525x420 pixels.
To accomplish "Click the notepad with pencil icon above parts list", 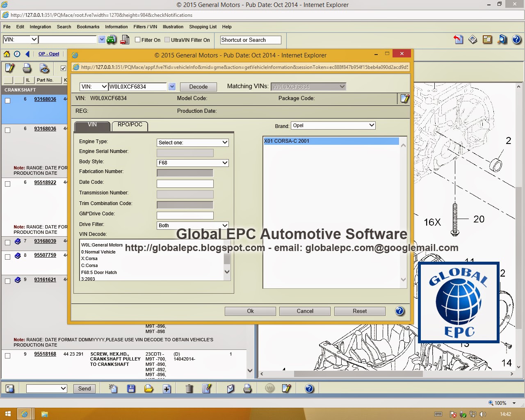I will [x=10, y=68].
